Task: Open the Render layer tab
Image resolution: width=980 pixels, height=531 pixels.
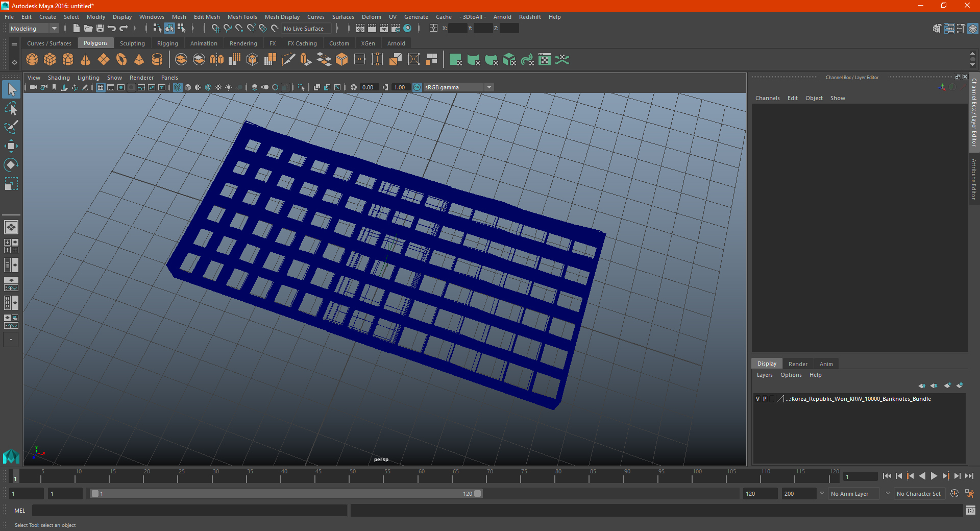Action: click(x=798, y=364)
